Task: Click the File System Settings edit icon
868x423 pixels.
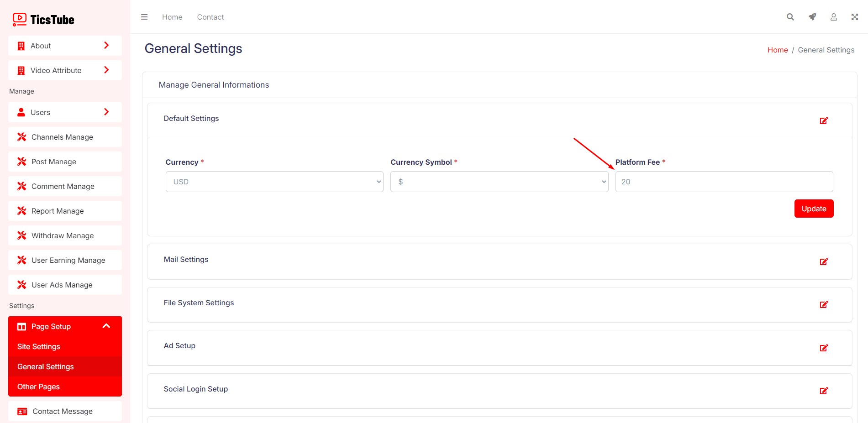Action: tap(824, 304)
